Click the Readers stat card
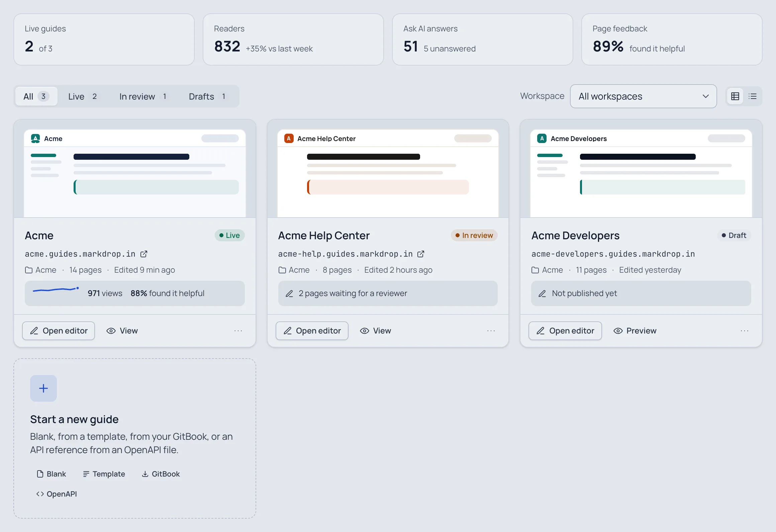This screenshot has height=532, width=776. point(293,39)
